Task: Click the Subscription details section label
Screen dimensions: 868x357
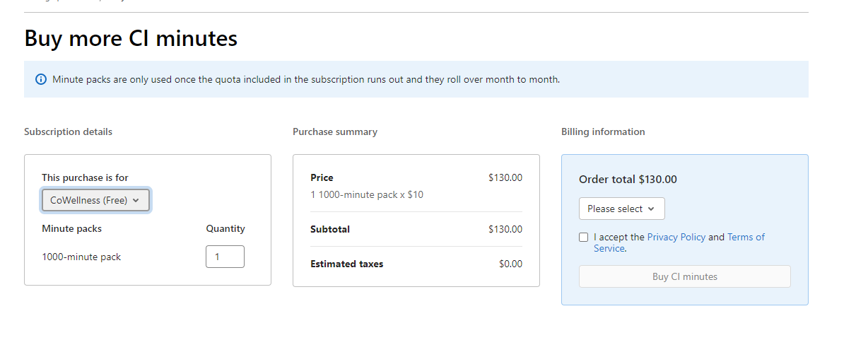Action: (x=68, y=131)
